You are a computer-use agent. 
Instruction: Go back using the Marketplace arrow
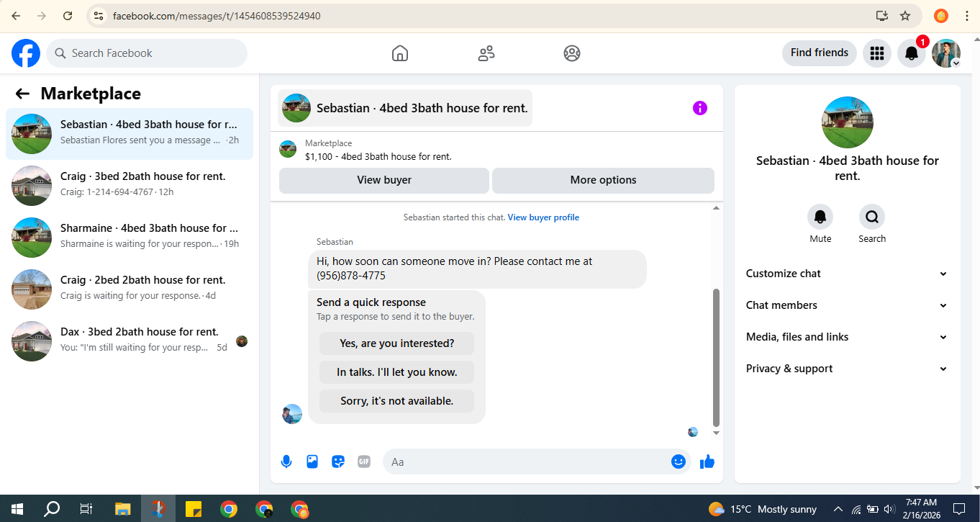(x=22, y=94)
